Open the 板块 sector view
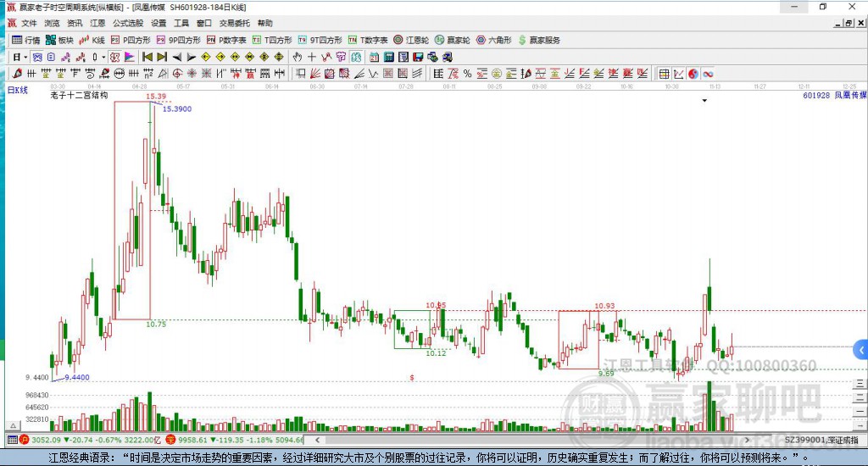Screen dimensions: 868x466 (59, 40)
